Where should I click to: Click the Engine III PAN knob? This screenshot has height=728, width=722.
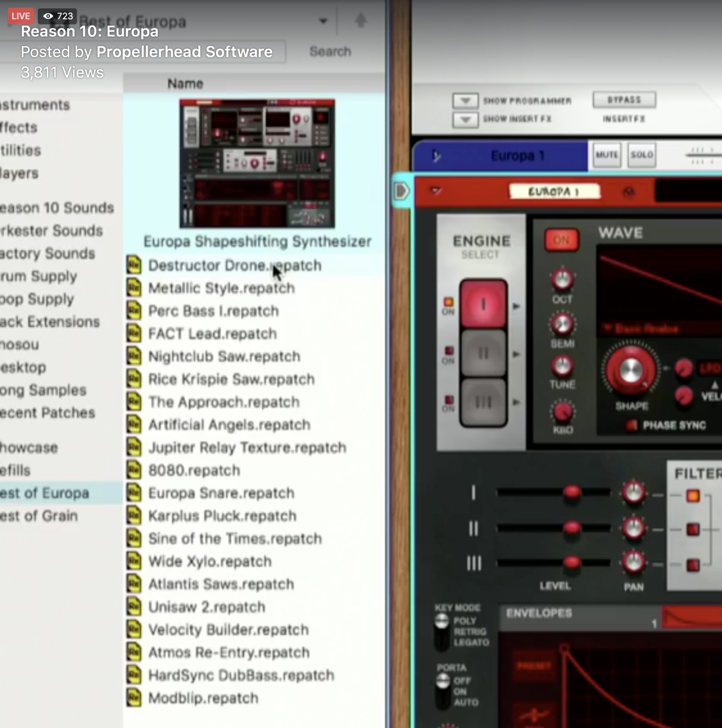(633, 562)
